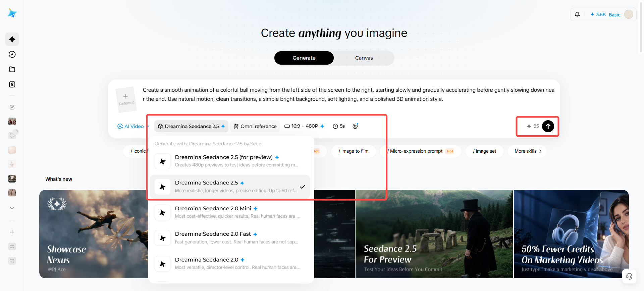The height and width of the screenshot is (291, 644).
Task: Select Dreamina Seedance 2.5 (for preview) model
Action: click(230, 161)
